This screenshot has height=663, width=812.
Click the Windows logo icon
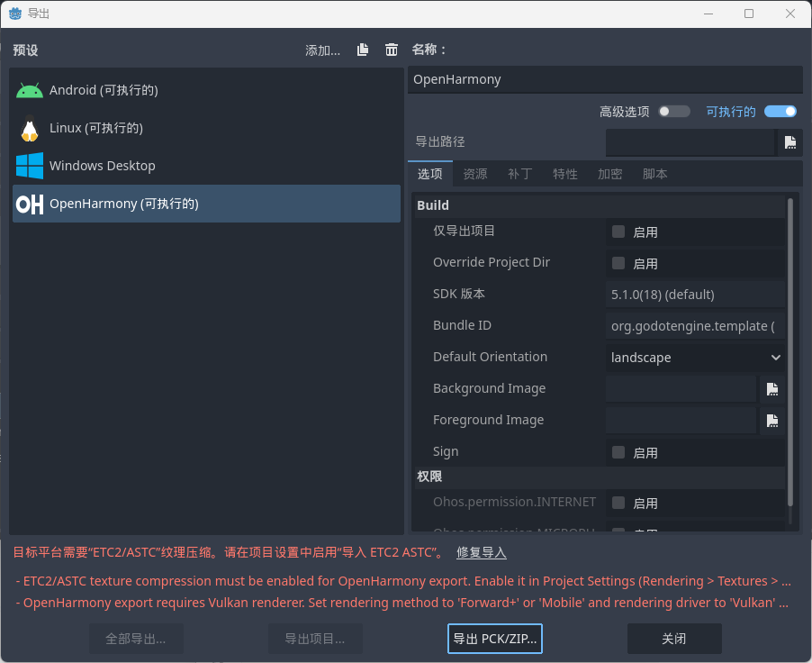pos(30,166)
